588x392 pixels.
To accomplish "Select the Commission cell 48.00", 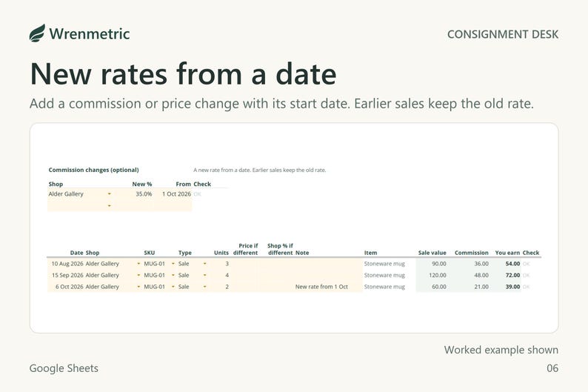I will coord(469,276).
